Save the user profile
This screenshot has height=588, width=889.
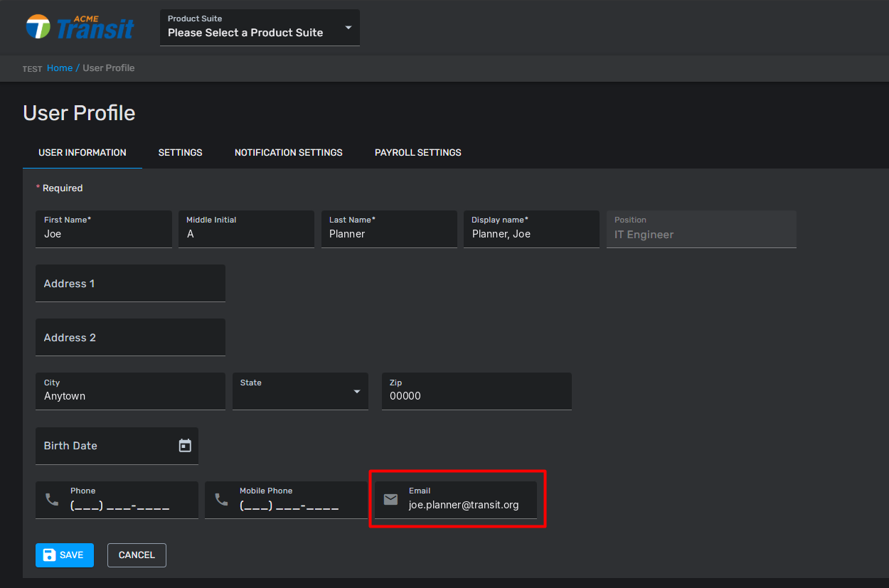[x=65, y=555]
